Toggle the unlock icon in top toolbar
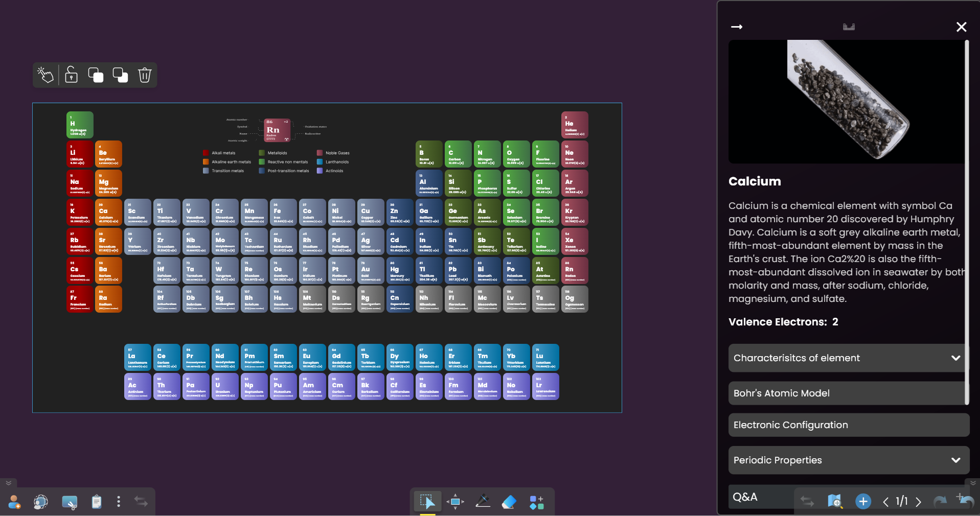 [x=71, y=75]
